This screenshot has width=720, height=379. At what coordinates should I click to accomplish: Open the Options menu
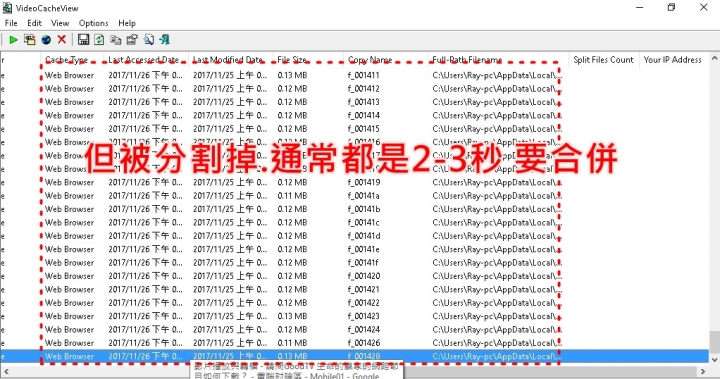(93, 23)
